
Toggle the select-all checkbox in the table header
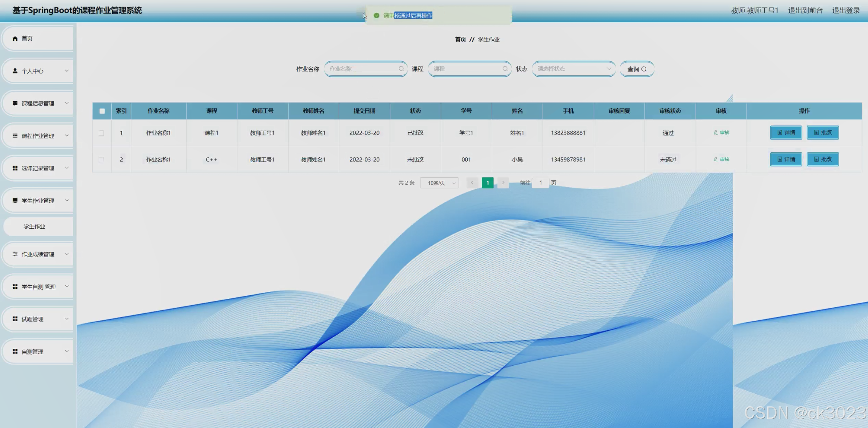pos(102,111)
